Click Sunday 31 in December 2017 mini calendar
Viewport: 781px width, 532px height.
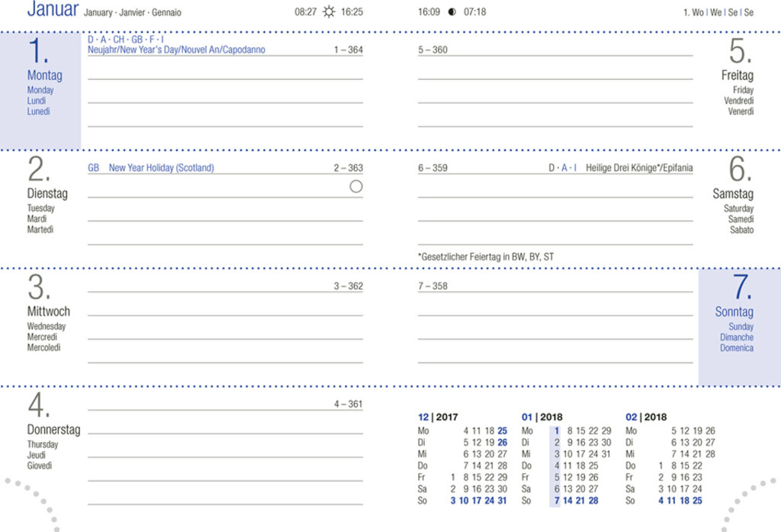pyautogui.click(x=502, y=501)
